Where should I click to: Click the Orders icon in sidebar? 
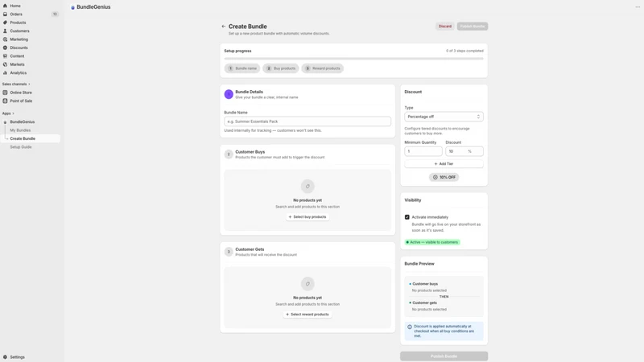tap(5, 14)
